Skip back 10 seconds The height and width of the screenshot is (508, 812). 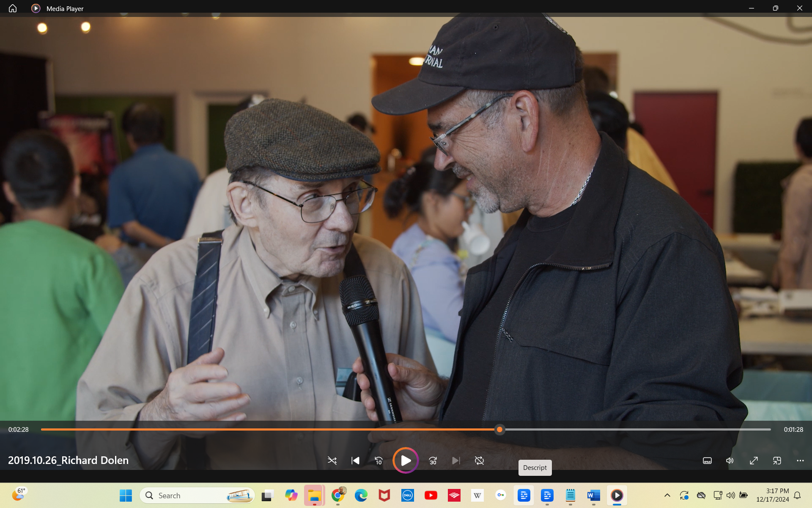coord(379,461)
